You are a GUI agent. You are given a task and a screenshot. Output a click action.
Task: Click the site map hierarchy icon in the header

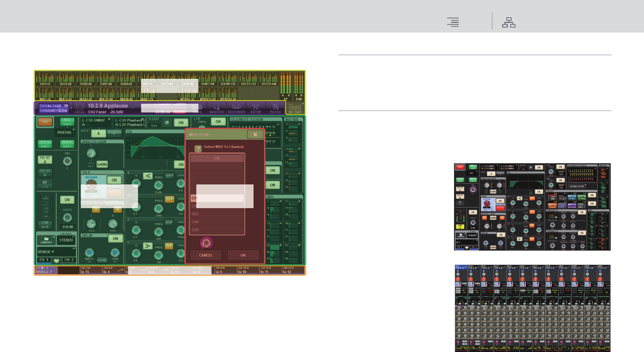pyautogui.click(x=509, y=23)
